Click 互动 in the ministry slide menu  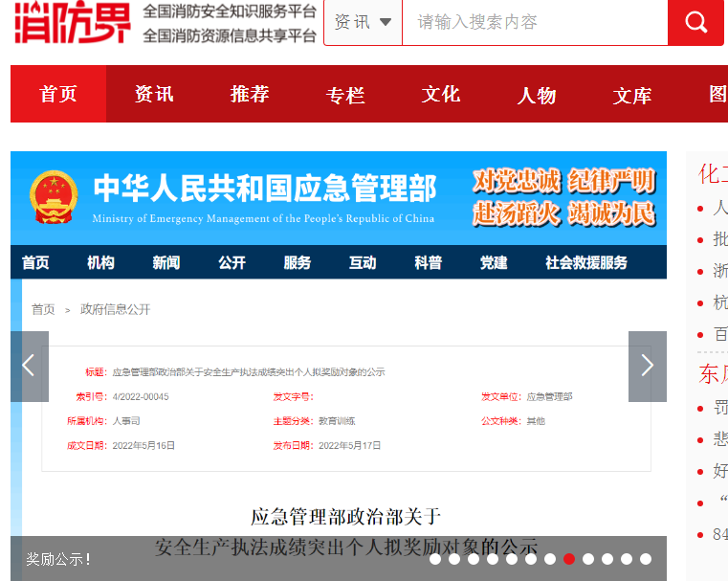pos(363,263)
